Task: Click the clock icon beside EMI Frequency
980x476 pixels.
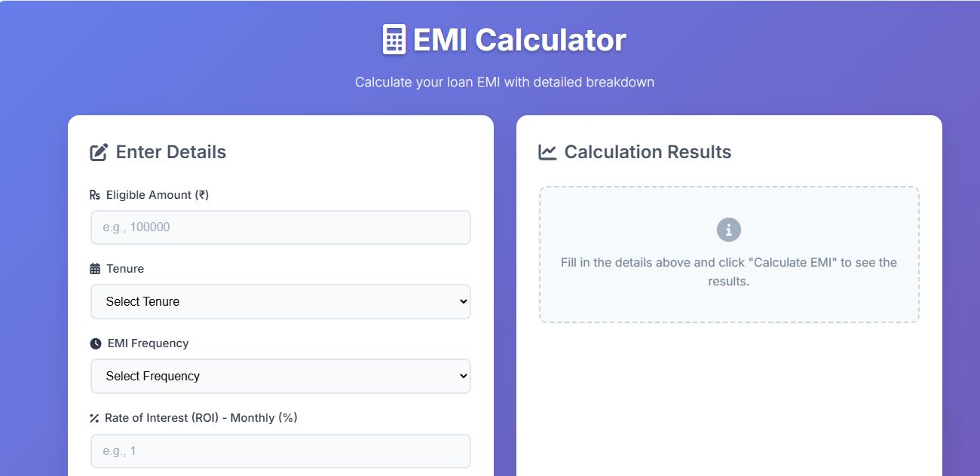Action: point(96,343)
